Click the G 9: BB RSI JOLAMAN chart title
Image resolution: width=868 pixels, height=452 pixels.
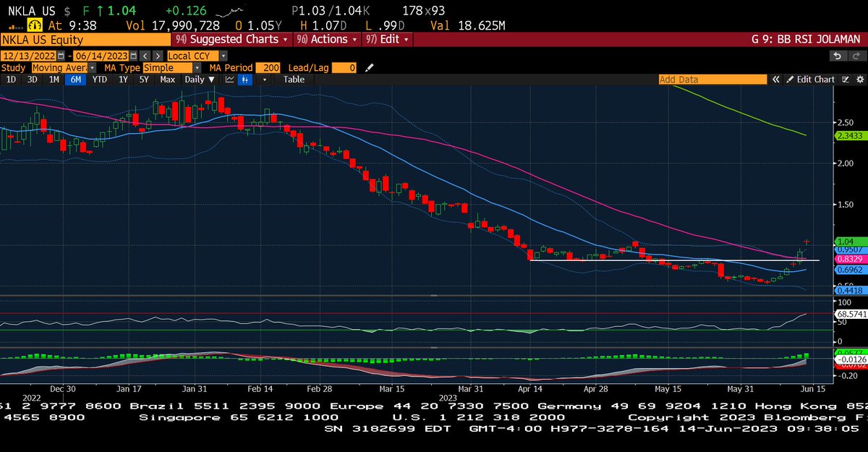[x=807, y=39]
